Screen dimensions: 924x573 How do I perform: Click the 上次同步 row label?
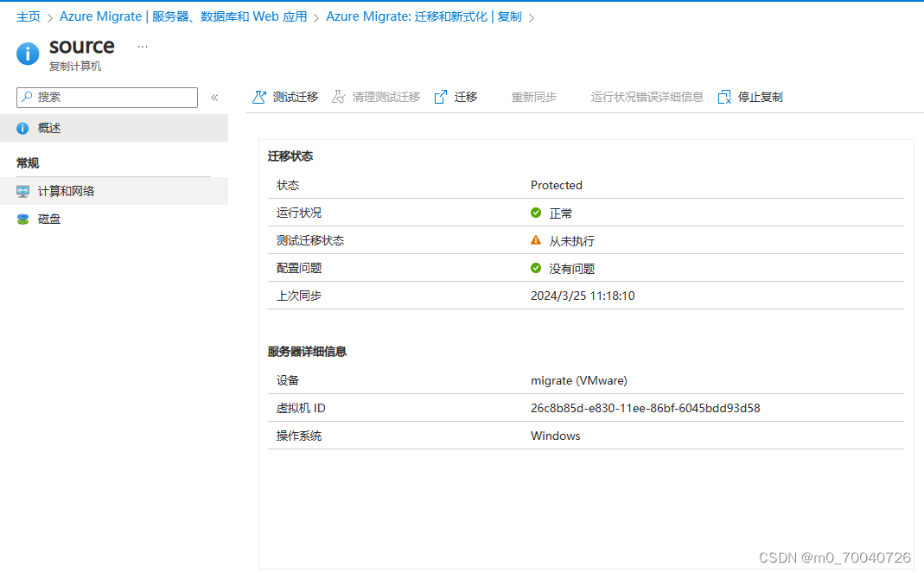(x=299, y=296)
